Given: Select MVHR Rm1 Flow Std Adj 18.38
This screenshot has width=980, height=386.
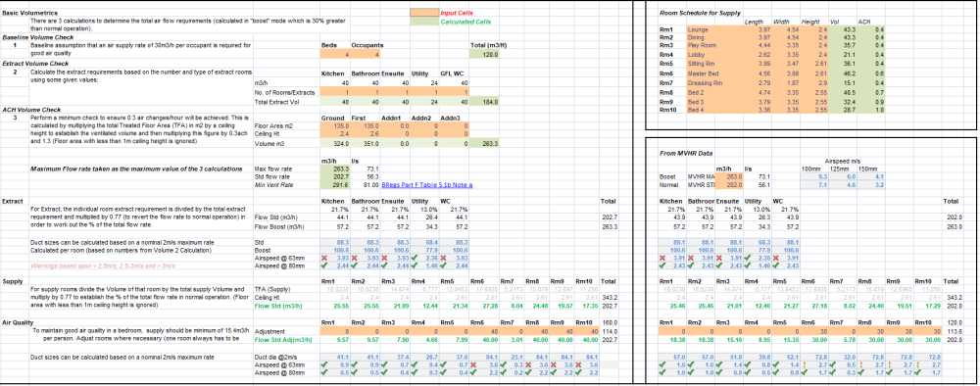Looking at the screenshot, I should (x=672, y=339).
